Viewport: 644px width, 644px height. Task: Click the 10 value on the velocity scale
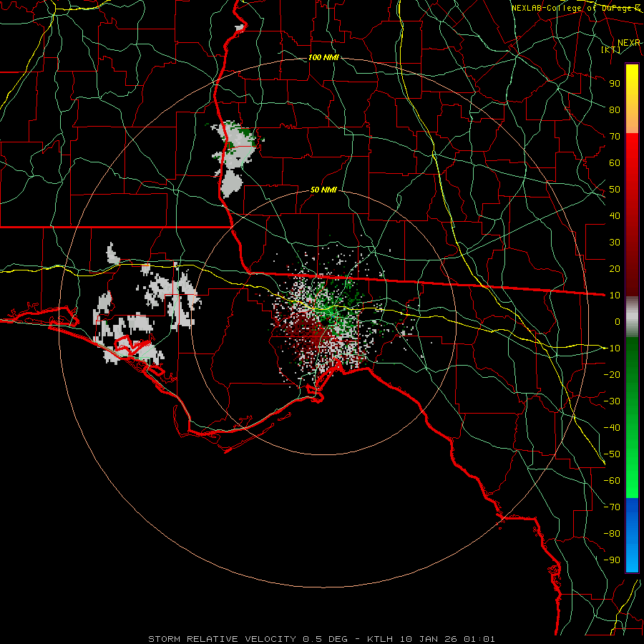pyautogui.click(x=615, y=296)
